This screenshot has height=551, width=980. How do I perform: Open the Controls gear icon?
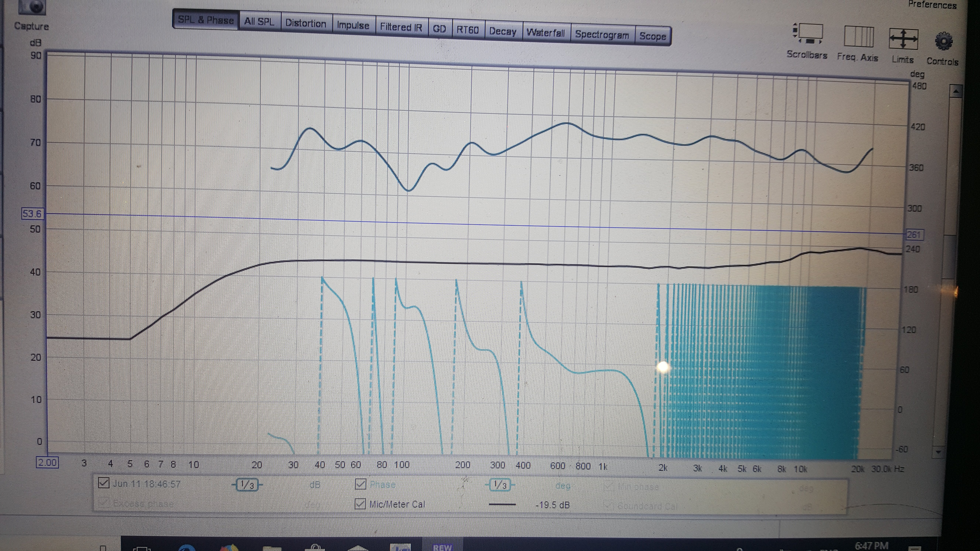coord(943,41)
